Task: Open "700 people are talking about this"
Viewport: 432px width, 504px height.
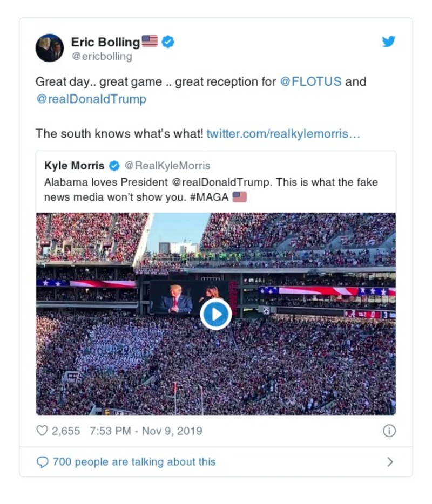Action: tap(134, 462)
